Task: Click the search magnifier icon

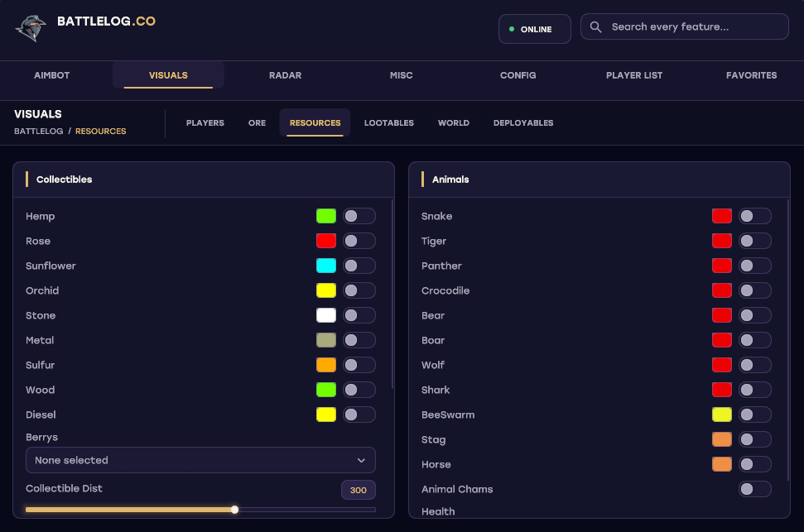Action: (x=595, y=27)
